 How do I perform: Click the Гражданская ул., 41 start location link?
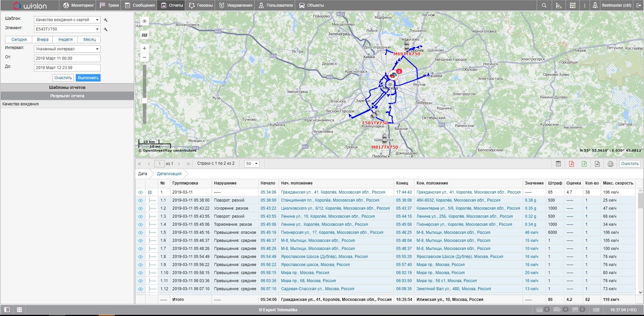click(333, 192)
